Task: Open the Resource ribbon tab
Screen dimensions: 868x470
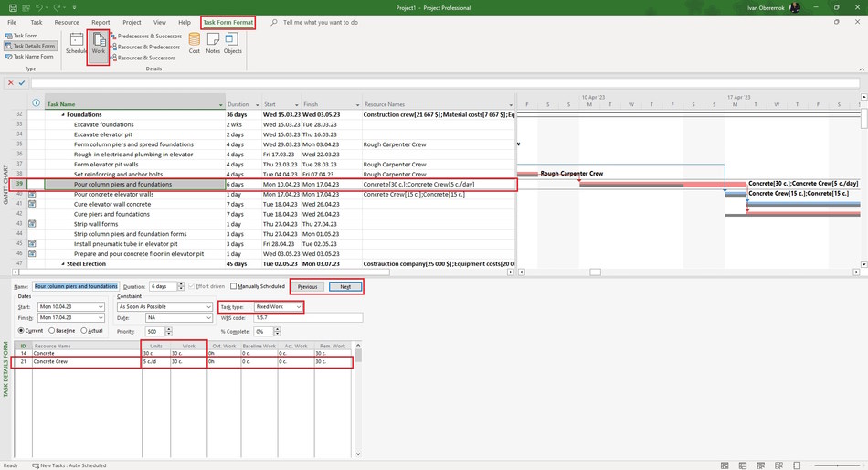Action: click(x=67, y=23)
